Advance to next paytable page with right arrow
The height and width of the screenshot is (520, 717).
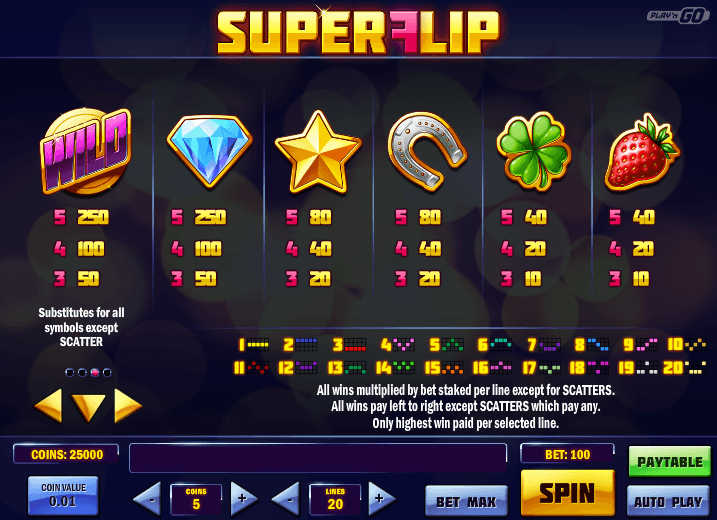128,405
